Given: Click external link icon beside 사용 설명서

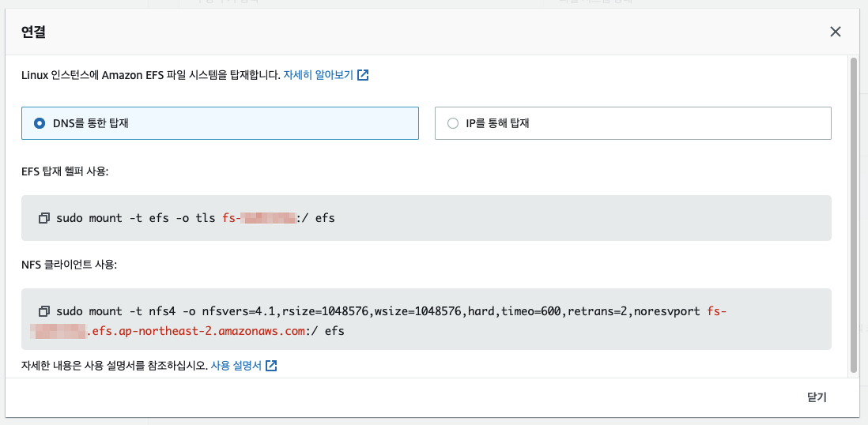Looking at the screenshot, I should point(271,366).
